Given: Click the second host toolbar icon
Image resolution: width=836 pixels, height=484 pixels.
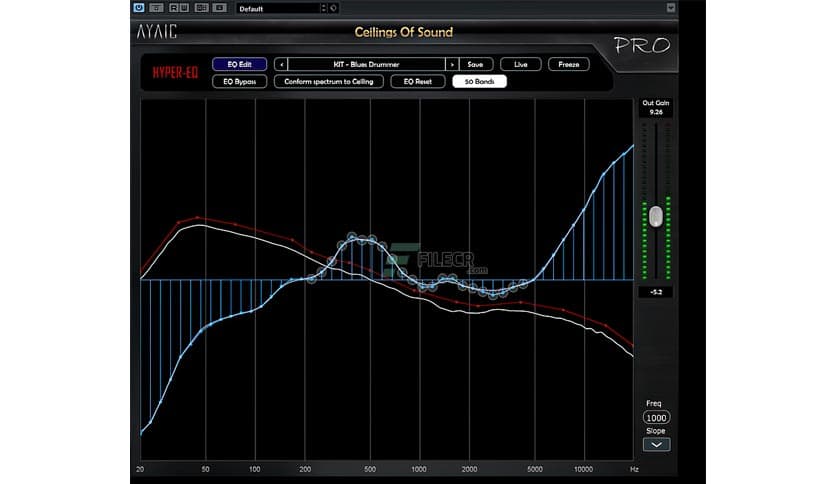Looking at the screenshot, I should coord(156,7).
